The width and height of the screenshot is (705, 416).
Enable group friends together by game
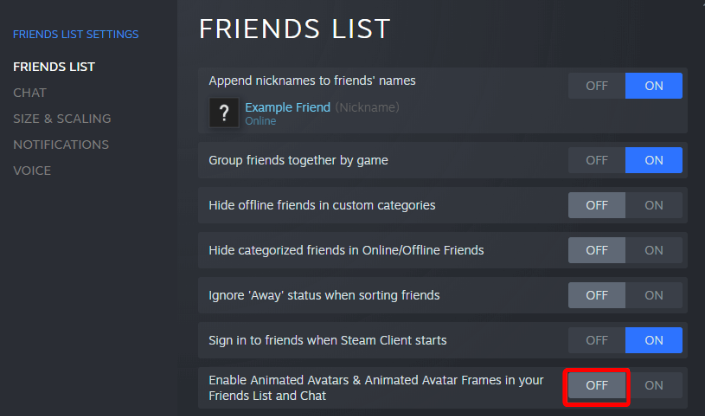click(654, 160)
